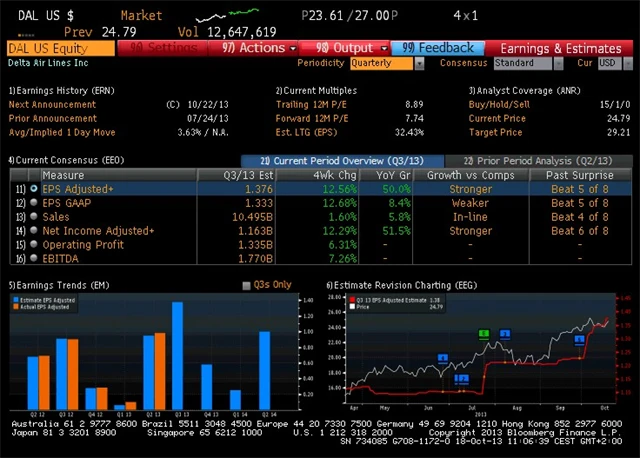
Task: Open the Actions menu button
Action: (258, 47)
